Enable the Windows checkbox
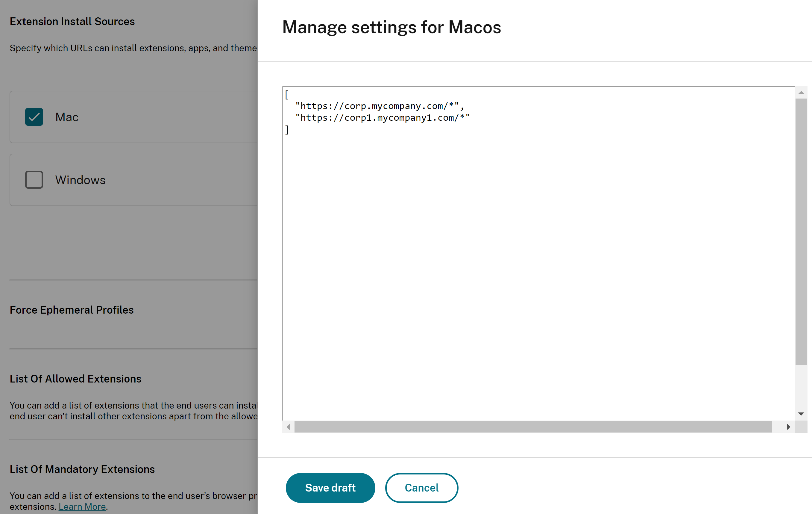The image size is (812, 514). [x=34, y=179]
